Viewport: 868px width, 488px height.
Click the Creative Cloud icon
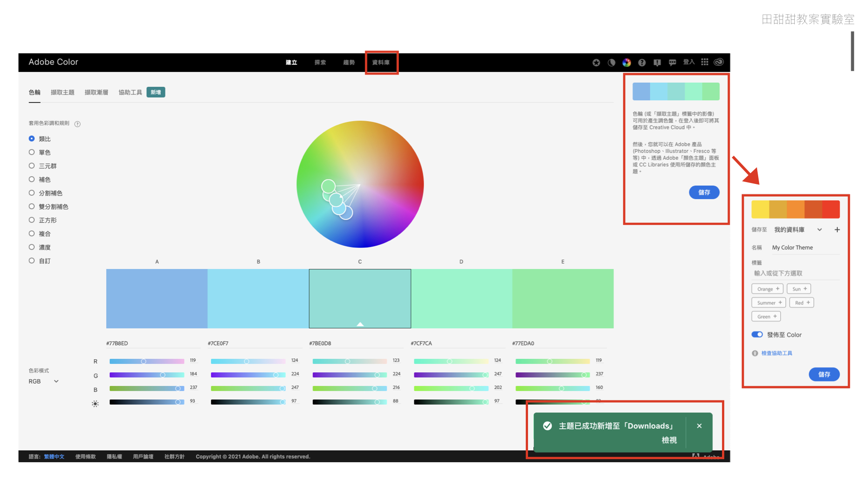(x=719, y=62)
